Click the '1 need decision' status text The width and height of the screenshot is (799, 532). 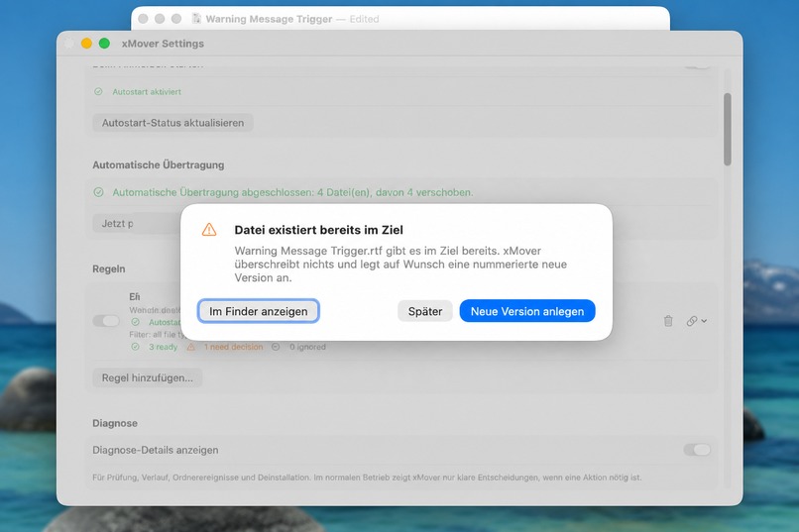pyautogui.click(x=233, y=347)
